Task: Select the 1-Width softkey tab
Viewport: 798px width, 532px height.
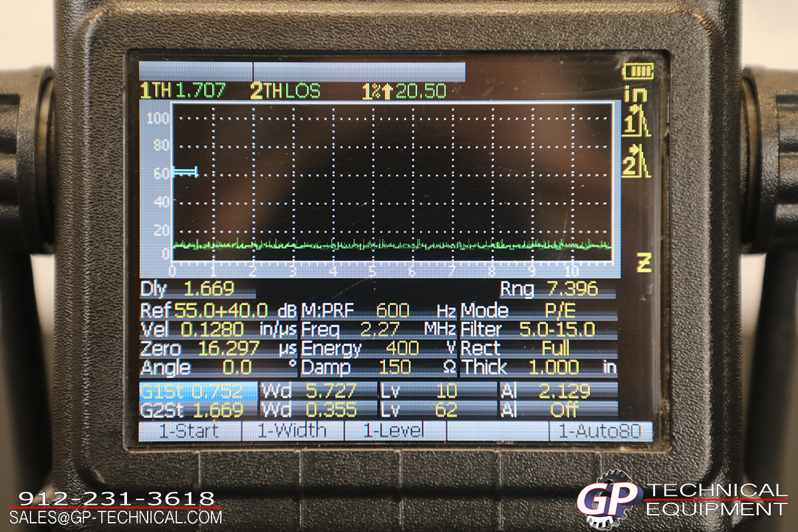Action: (292, 431)
